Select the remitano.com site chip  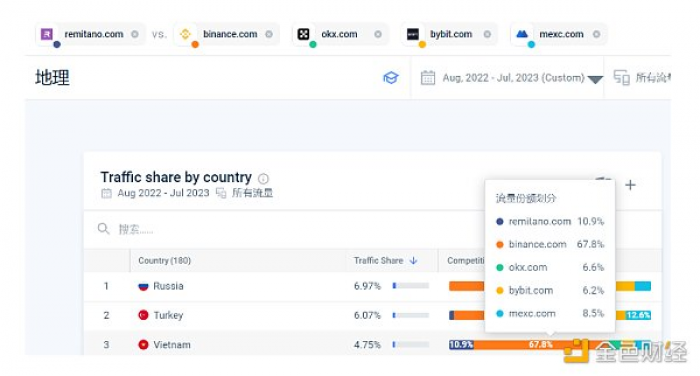(x=90, y=34)
